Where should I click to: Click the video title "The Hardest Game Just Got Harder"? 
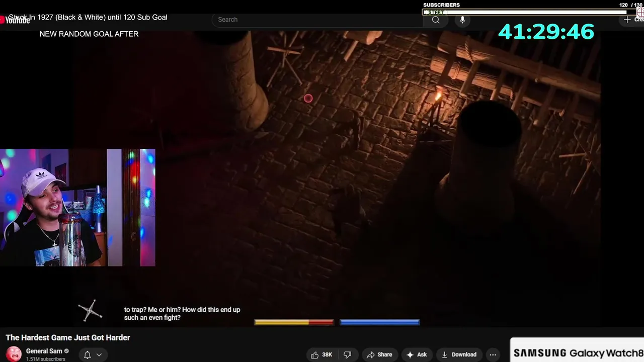[x=68, y=337]
